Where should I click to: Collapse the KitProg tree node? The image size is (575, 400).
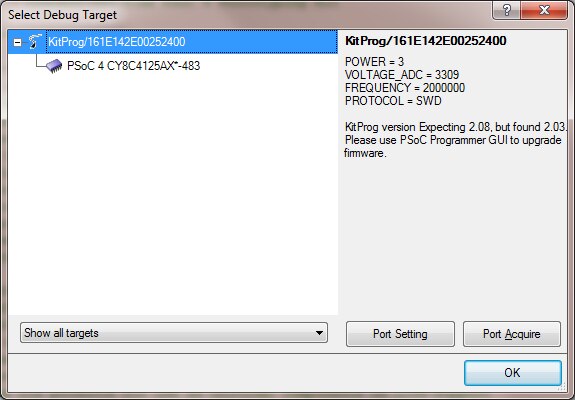17,42
